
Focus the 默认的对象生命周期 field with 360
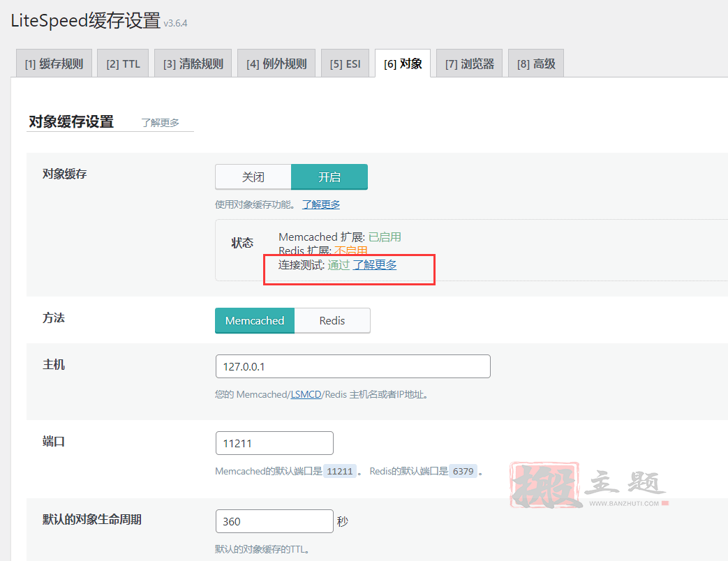tap(274, 521)
